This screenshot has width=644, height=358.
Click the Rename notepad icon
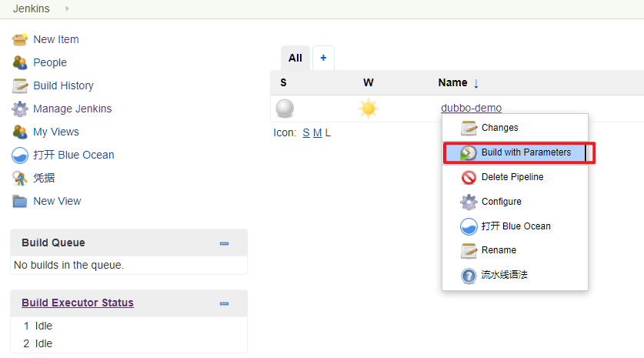[469, 250]
